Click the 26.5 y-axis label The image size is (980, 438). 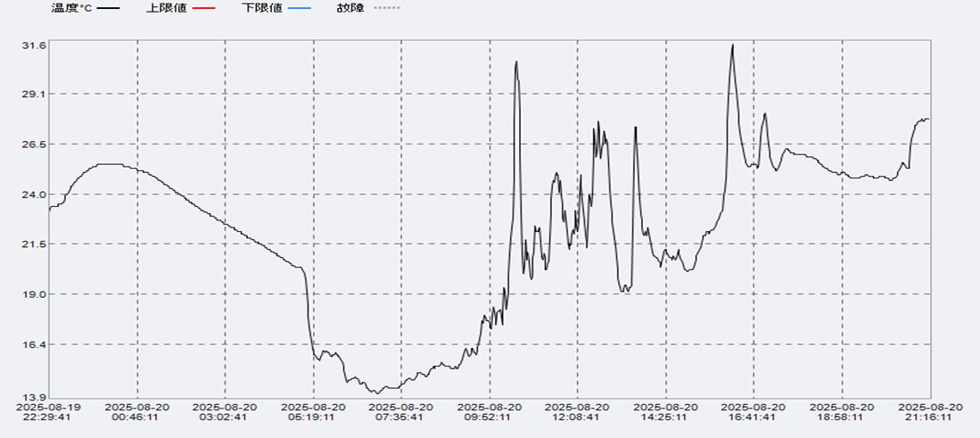[34, 144]
